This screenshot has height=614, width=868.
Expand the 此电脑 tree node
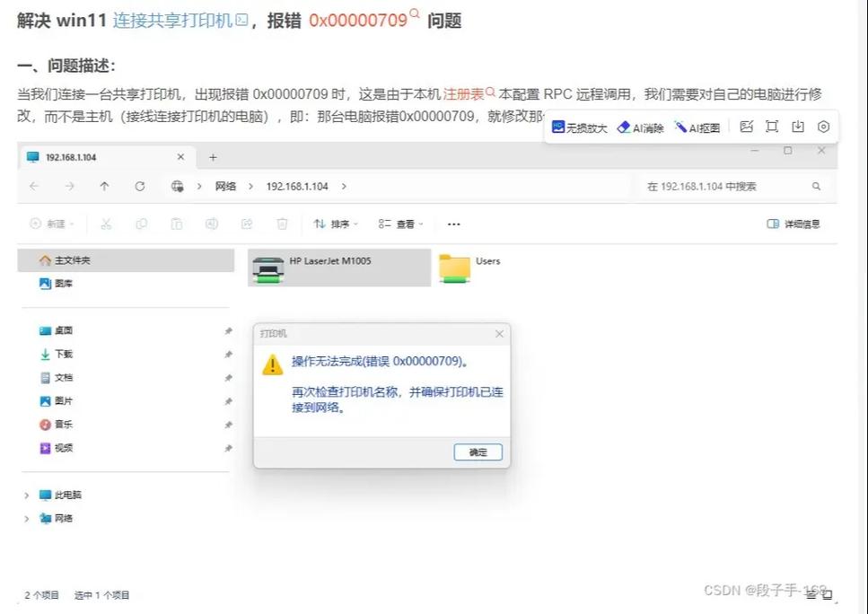[x=26, y=495]
